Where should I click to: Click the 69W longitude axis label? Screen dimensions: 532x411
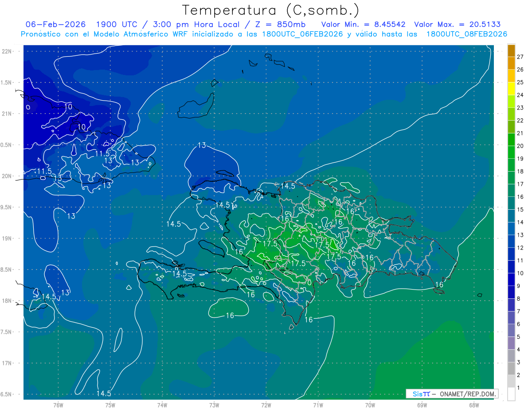click(422, 405)
